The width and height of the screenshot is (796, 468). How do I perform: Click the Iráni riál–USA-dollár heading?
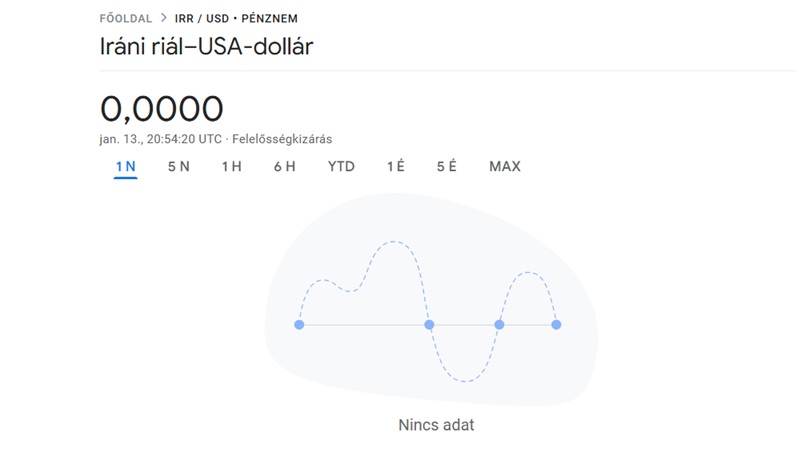206,47
